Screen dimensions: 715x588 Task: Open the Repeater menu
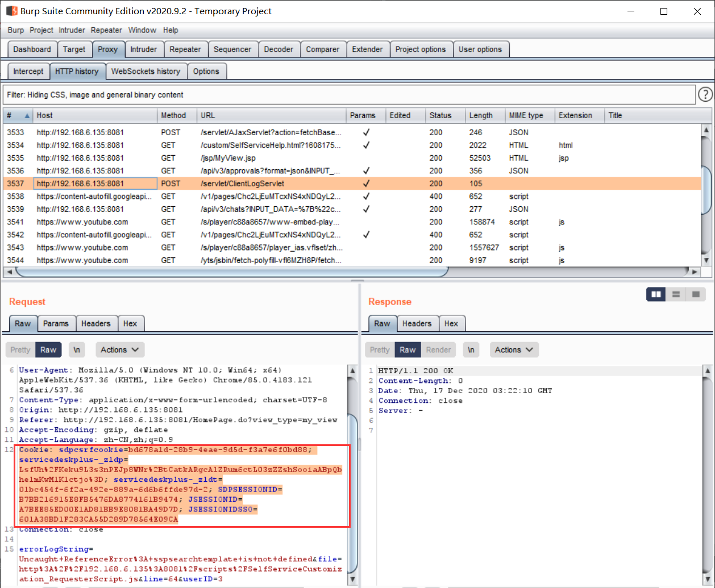(106, 30)
